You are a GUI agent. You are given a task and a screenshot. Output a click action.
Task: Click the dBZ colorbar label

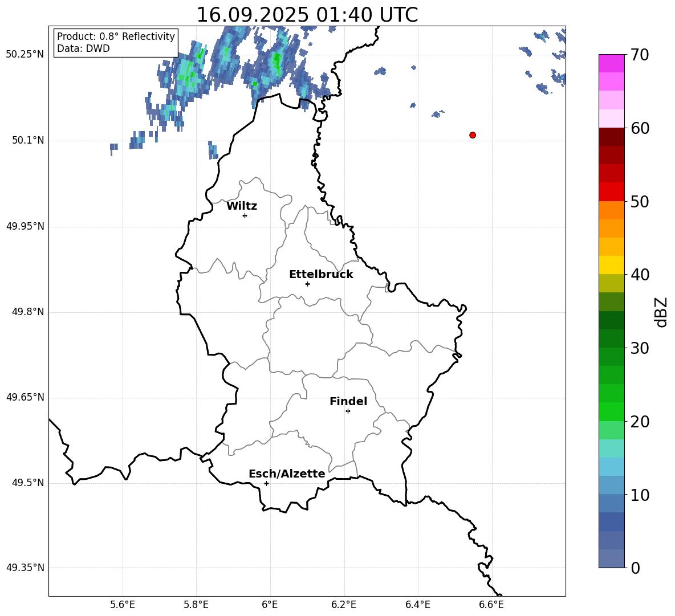(x=661, y=312)
